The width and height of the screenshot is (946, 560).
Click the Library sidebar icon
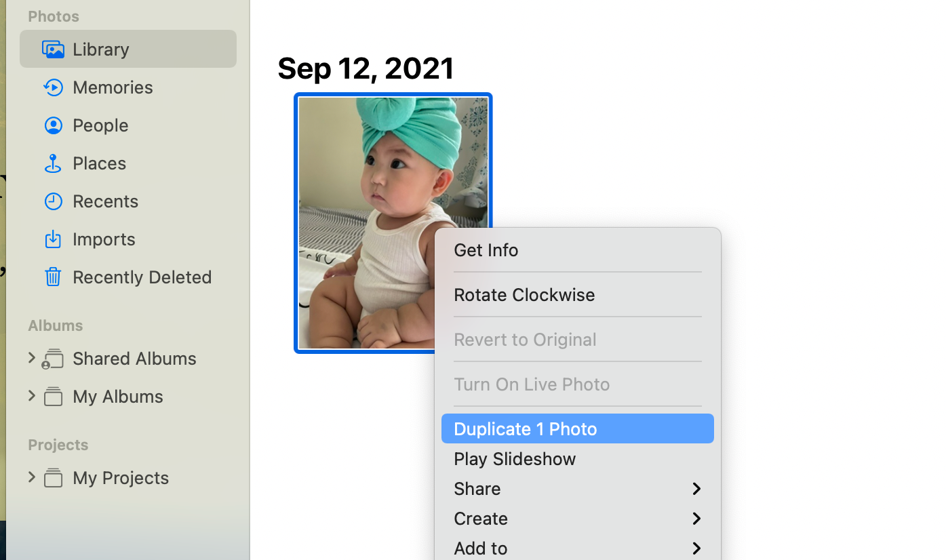coord(53,49)
